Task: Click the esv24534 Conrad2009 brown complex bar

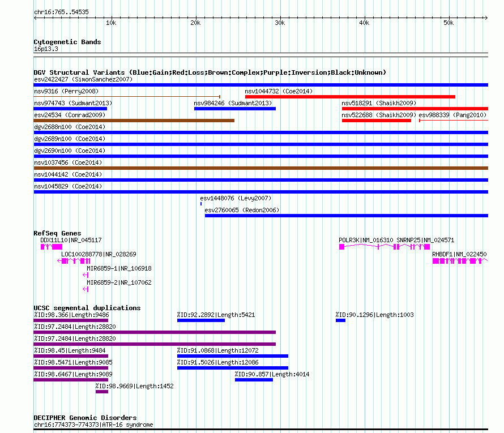Action: point(134,121)
